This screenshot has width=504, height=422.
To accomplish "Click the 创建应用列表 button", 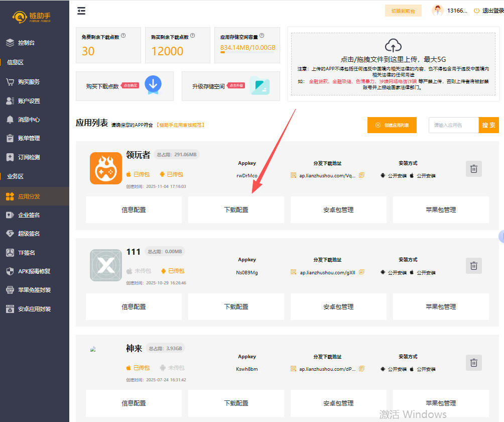I will pyautogui.click(x=392, y=125).
